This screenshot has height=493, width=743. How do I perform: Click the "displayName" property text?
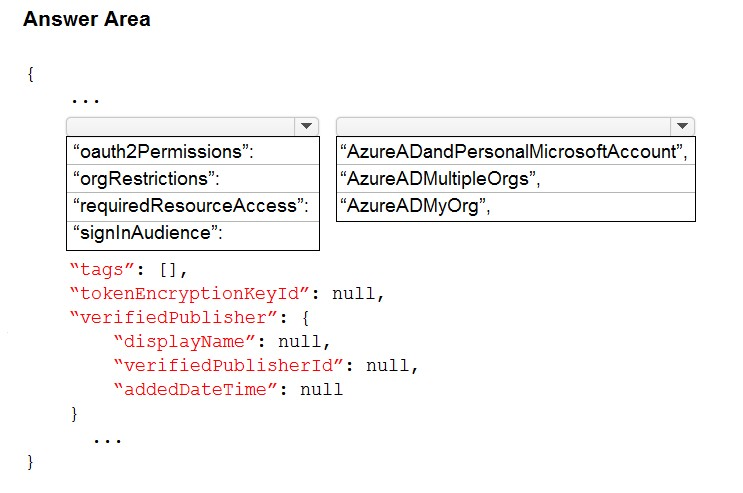click(x=185, y=341)
